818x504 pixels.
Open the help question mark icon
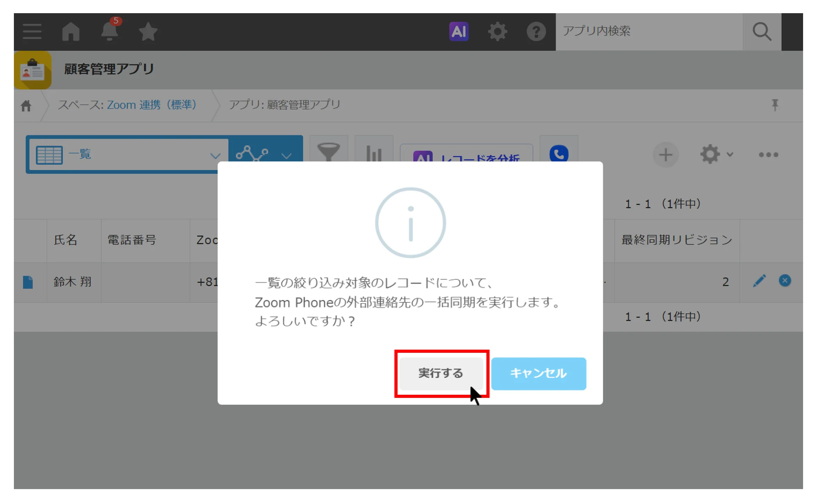536,32
